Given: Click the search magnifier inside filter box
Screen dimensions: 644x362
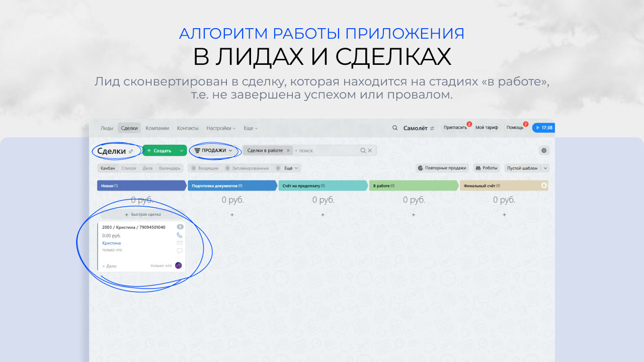Looking at the screenshot, I should pyautogui.click(x=363, y=150).
